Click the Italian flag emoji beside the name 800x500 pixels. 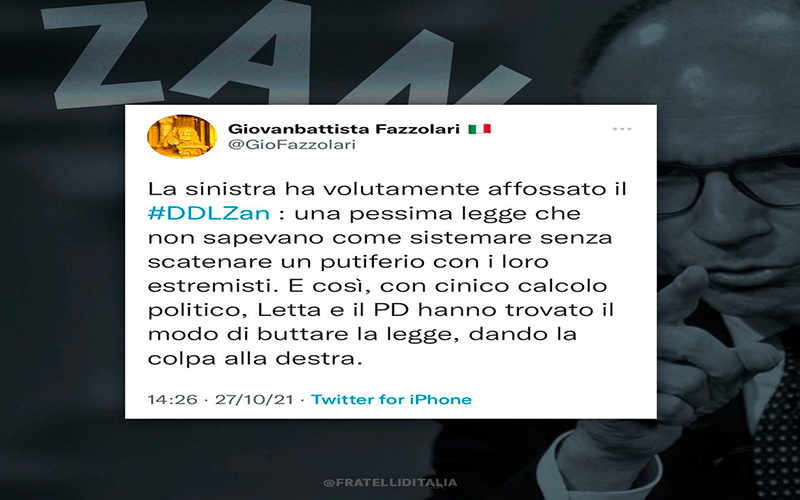(480, 129)
